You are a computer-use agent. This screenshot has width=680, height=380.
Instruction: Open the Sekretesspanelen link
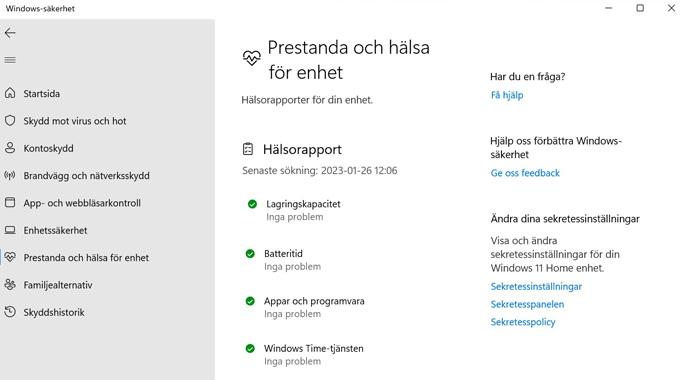coord(527,304)
